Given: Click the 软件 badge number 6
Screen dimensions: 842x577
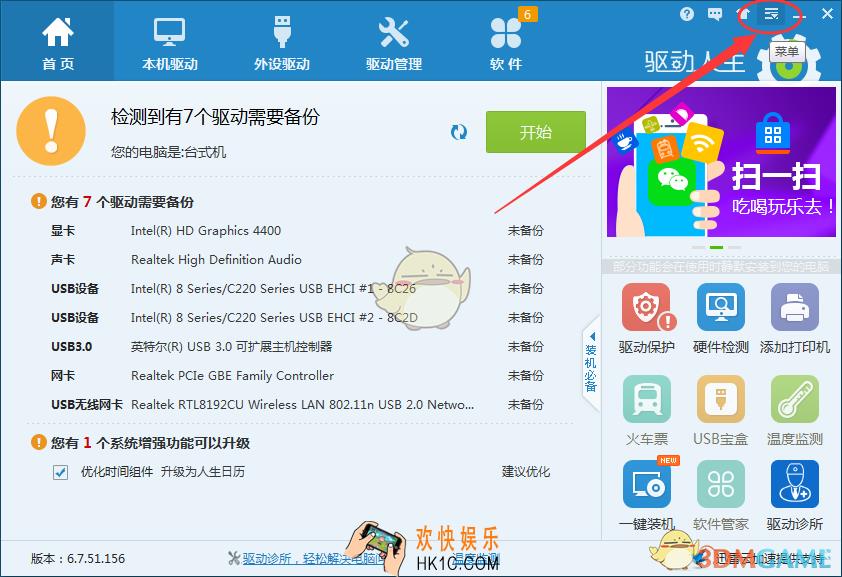Looking at the screenshot, I should pos(527,14).
